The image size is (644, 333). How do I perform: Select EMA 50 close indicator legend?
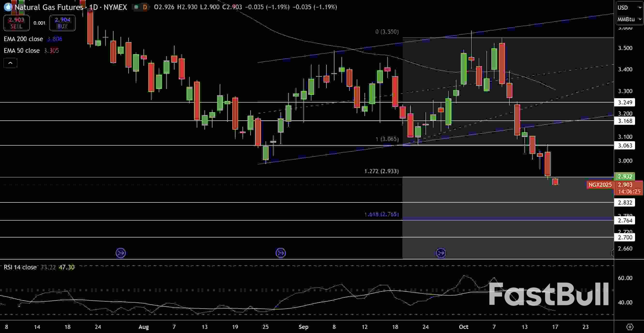(22, 51)
